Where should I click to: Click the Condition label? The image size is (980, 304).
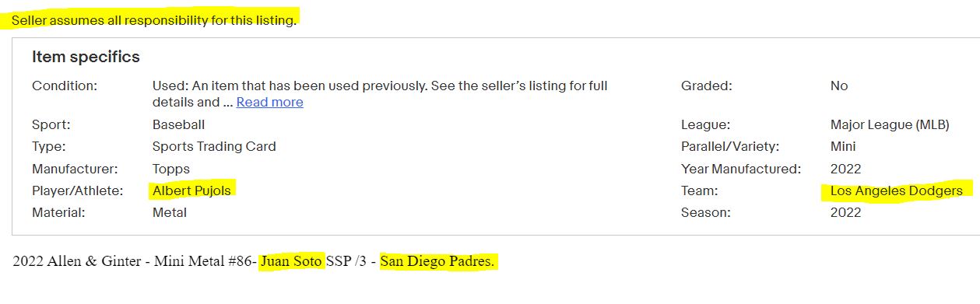[x=65, y=86]
